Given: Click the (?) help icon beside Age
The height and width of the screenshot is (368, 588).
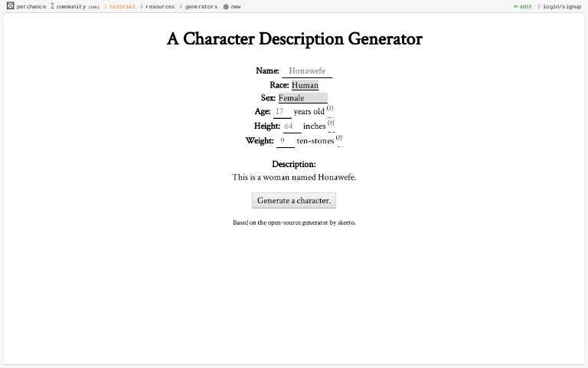Looking at the screenshot, I should click(330, 109).
